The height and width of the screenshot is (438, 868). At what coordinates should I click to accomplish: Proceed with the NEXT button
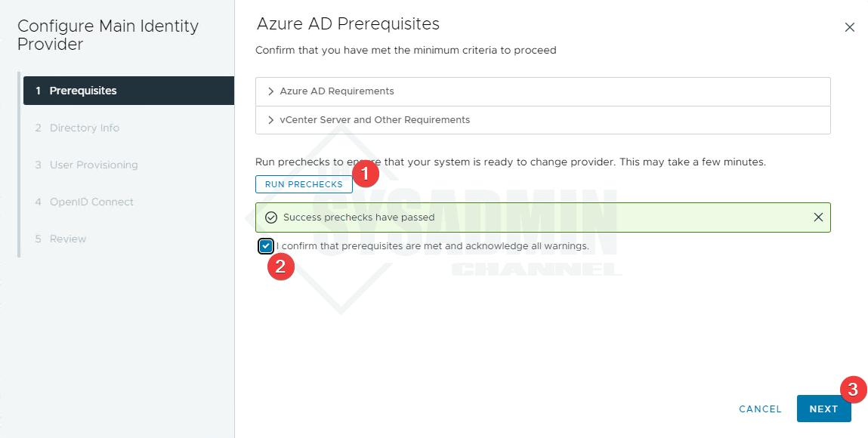coord(823,409)
